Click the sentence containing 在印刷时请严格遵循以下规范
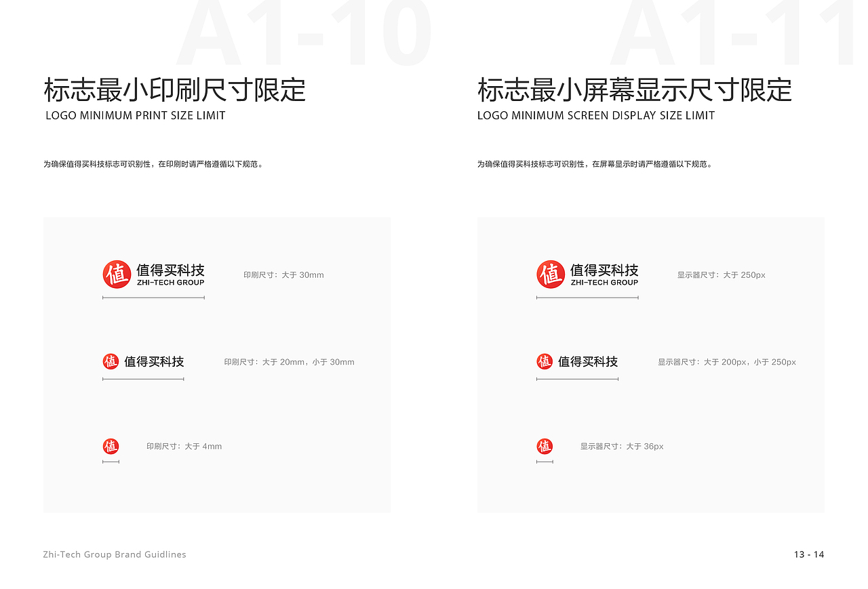The width and height of the screenshot is (868, 589). (x=153, y=164)
